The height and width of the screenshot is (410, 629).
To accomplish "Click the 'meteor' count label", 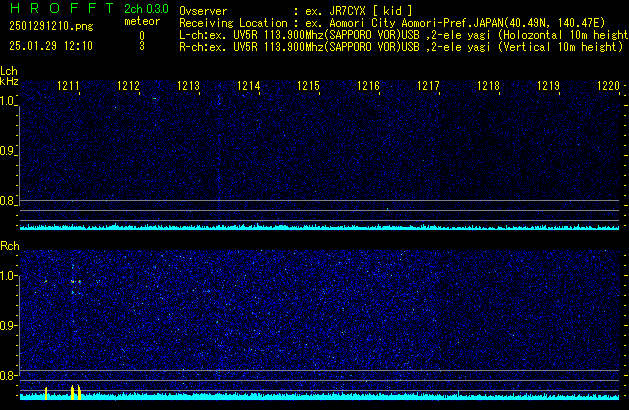I will pos(142,21).
